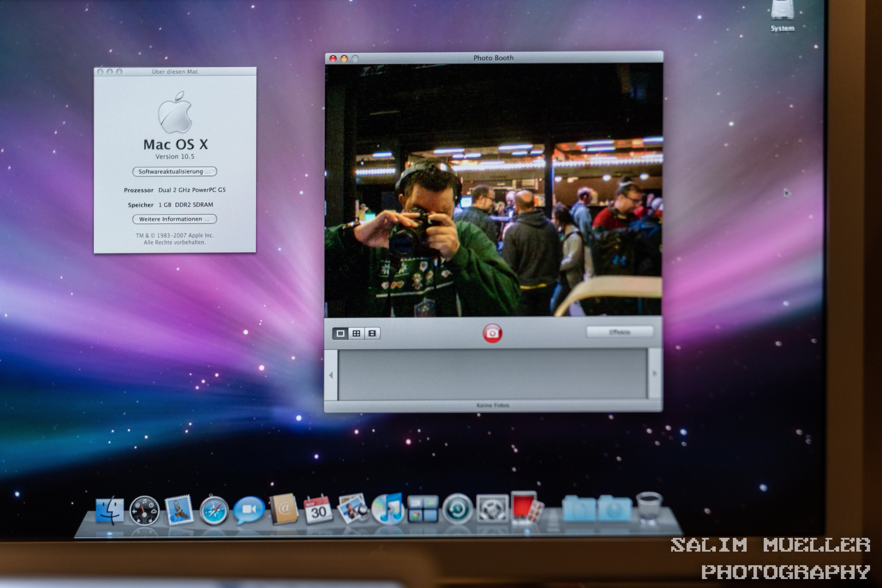Launch Safari compass icon in Dock
The width and height of the screenshot is (882, 588).
(x=214, y=510)
